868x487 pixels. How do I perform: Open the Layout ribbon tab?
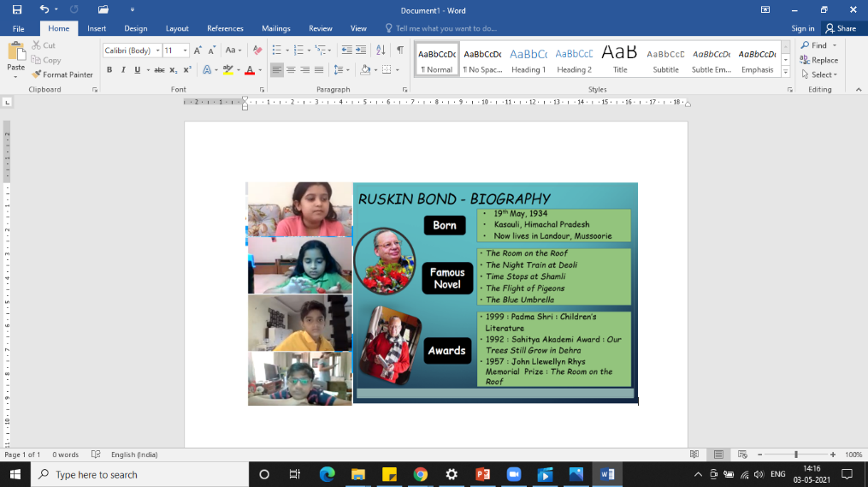(177, 28)
